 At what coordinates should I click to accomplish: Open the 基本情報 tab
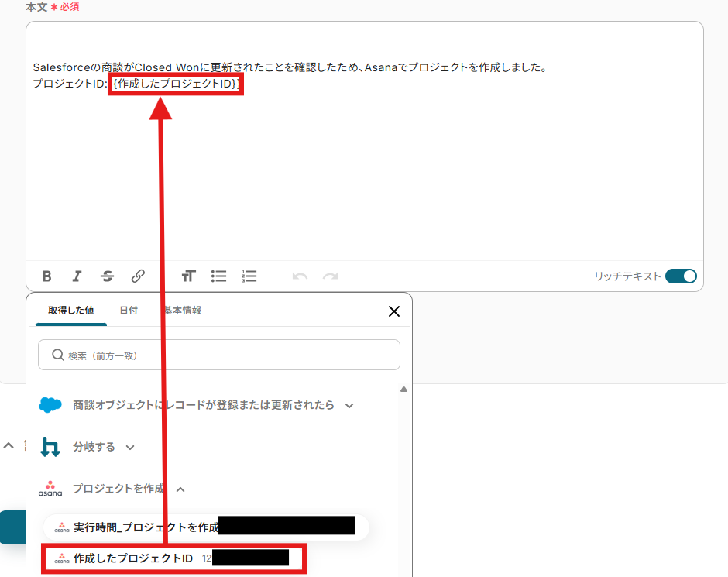click(183, 310)
